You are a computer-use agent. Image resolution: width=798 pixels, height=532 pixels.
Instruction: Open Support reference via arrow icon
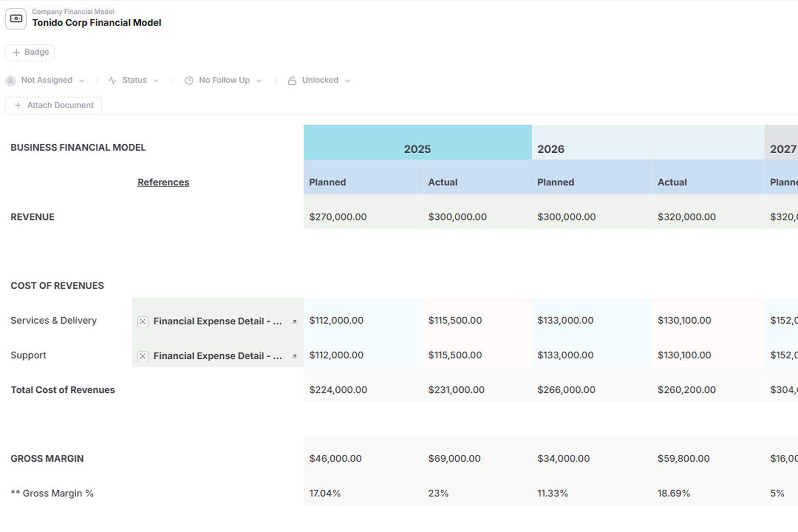pyautogui.click(x=294, y=356)
